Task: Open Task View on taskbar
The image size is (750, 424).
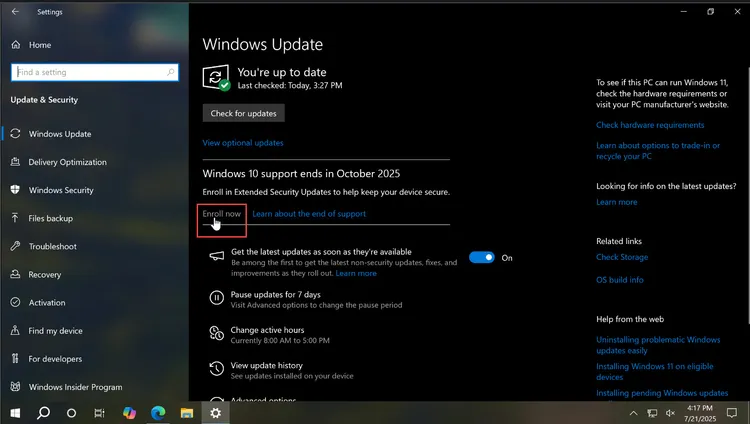Action: pyautogui.click(x=99, y=413)
